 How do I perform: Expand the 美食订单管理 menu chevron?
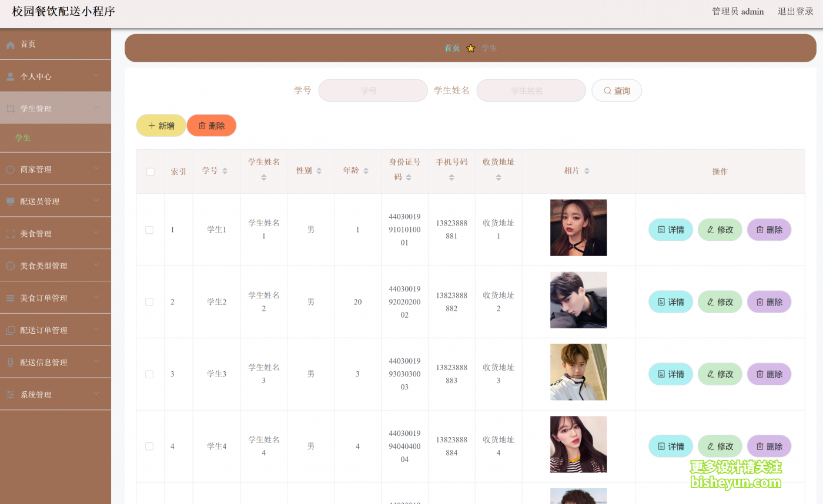pos(96,297)
